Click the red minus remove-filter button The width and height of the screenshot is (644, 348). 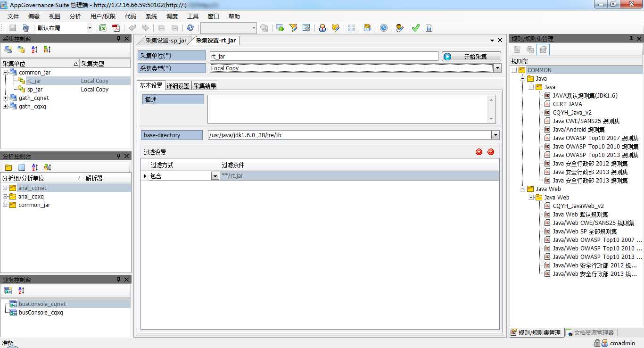pyautogui.click(x=490, y=152)
